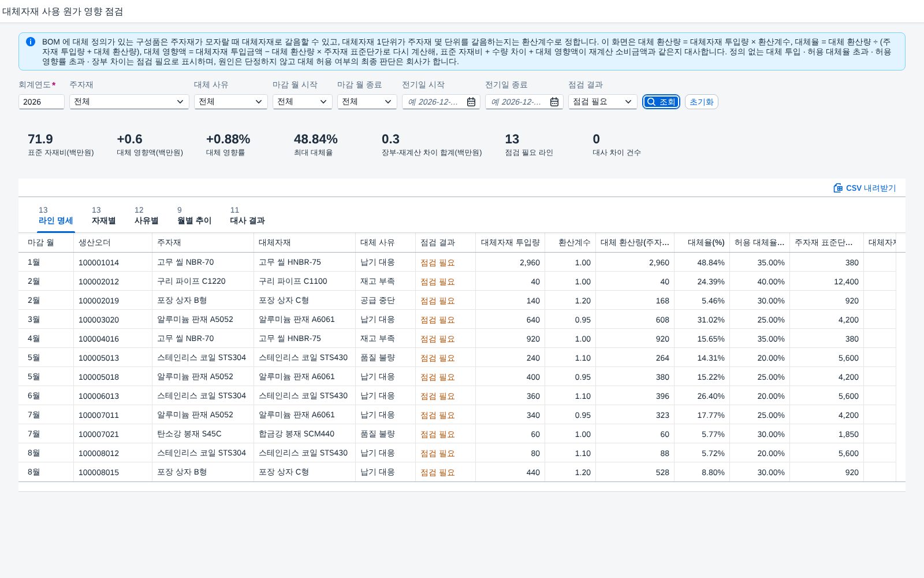Click the 환산계수 column header
This screenshot has width=924, height=578.
(571, 243)
